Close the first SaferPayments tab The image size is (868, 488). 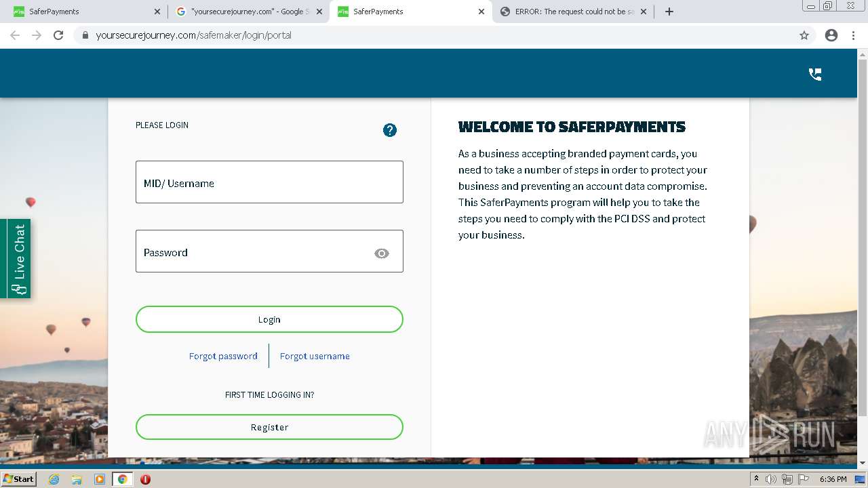tap(157, 12)
